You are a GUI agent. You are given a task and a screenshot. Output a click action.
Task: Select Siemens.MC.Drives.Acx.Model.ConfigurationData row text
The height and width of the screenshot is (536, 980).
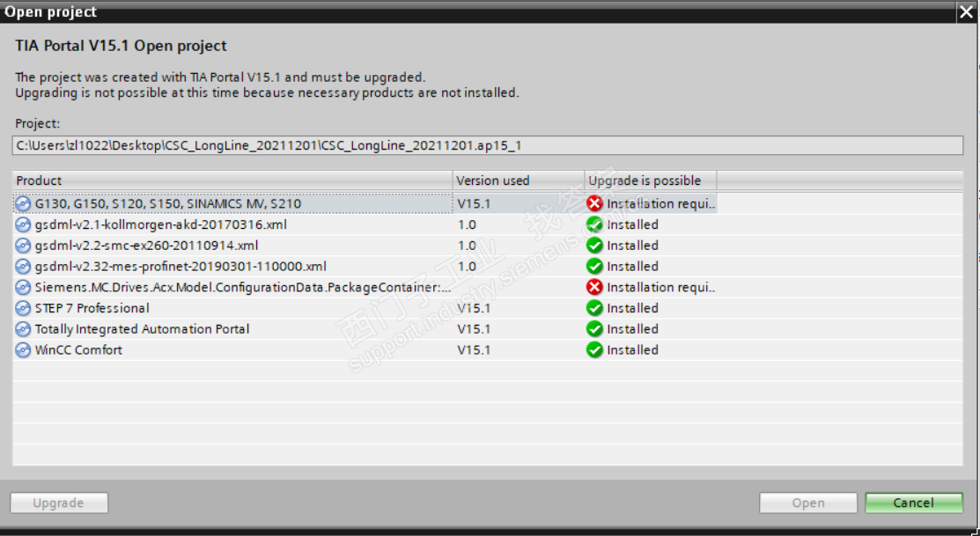point(242,288)
